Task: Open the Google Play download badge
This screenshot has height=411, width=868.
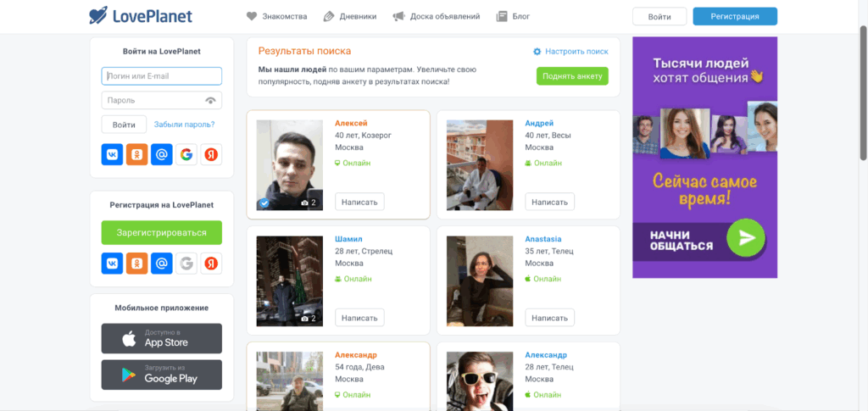Action: (161, 375)
